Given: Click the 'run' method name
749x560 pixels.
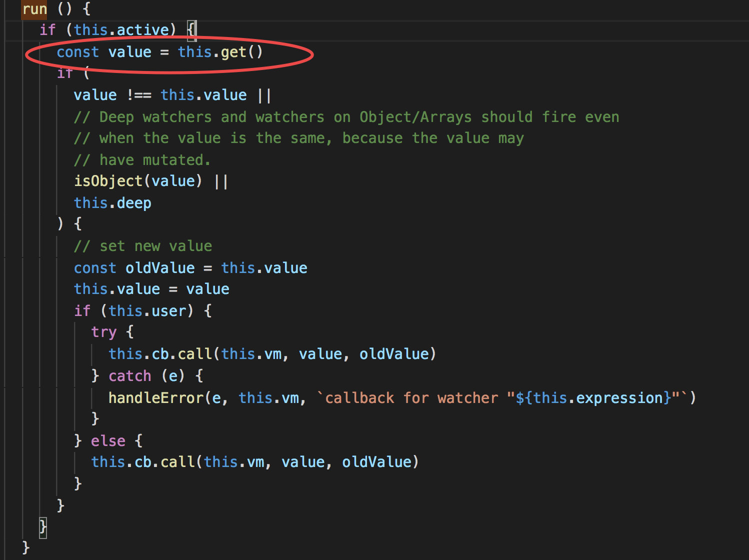Looking at the screenshot, I should (x=34, y=8).
